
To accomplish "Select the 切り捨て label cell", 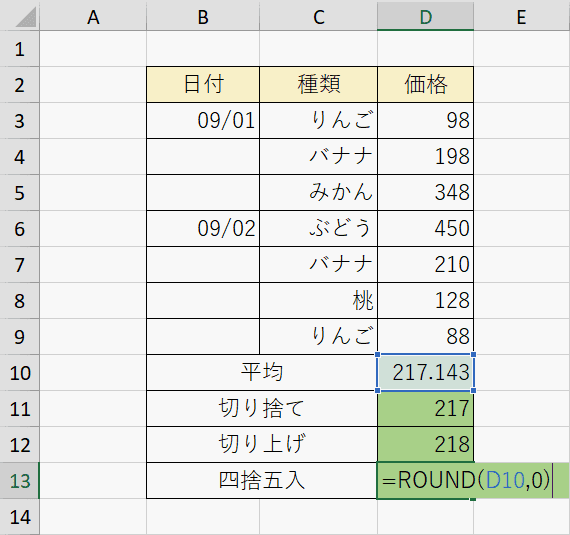I will click(262, 409).
